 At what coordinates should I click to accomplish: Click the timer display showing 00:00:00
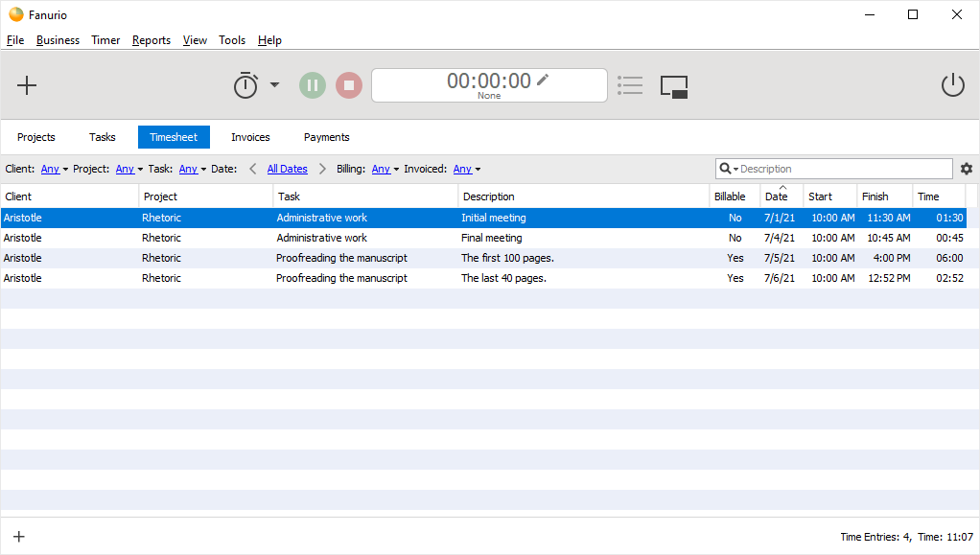coord(489,85)
